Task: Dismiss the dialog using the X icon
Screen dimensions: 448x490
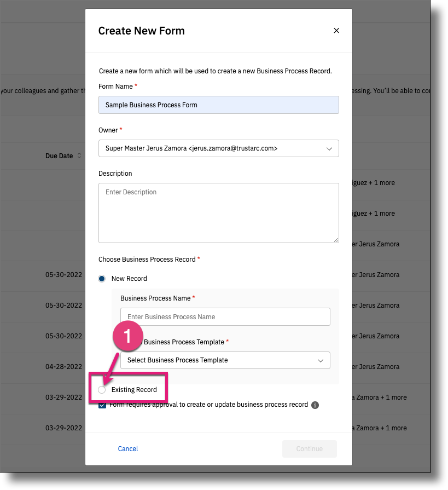Action: (x=336, y=31)
